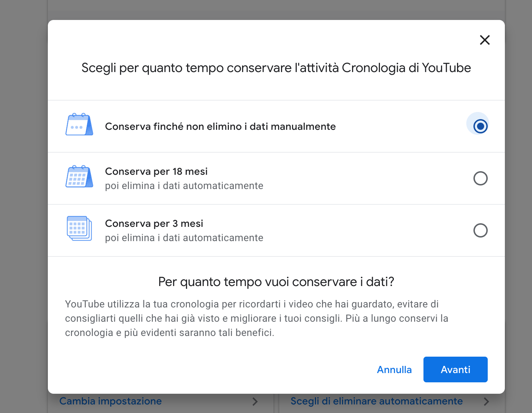Image resolution: width=532 pixels, height=413 pixels.
Task: Click the 3 months calendar icon
Action: [79, 229]
